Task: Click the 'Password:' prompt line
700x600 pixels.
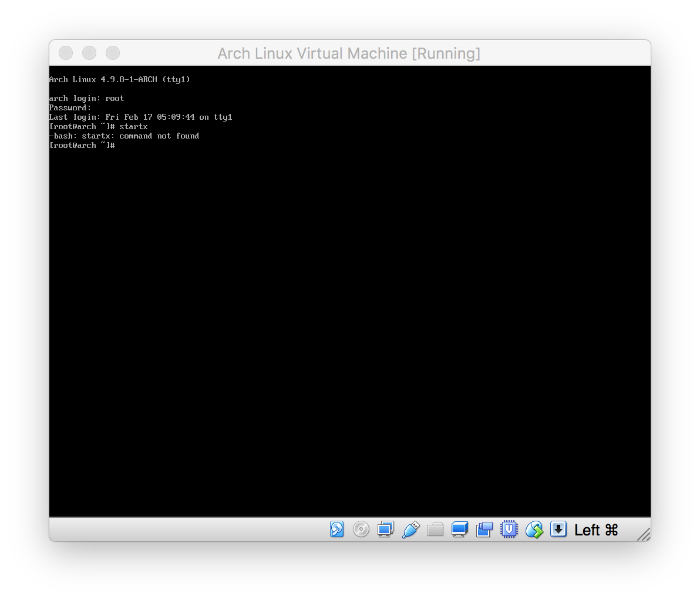Action: click(x=70, y=107)
